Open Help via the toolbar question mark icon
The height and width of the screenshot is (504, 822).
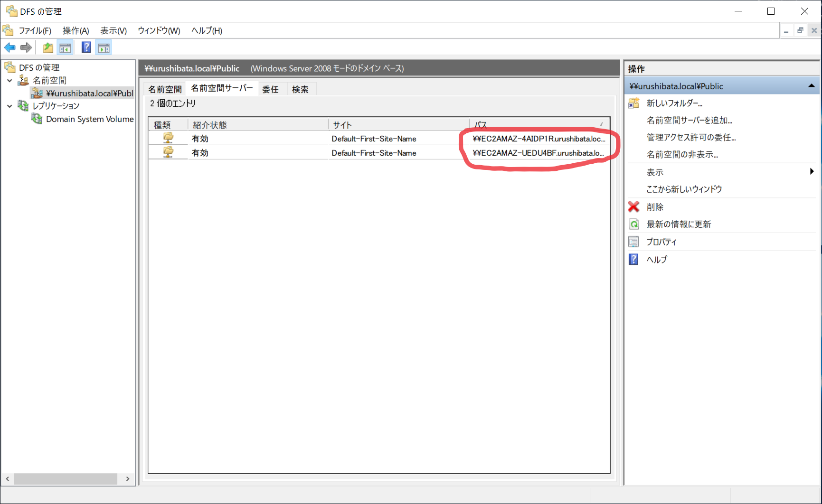pos(86,47)
